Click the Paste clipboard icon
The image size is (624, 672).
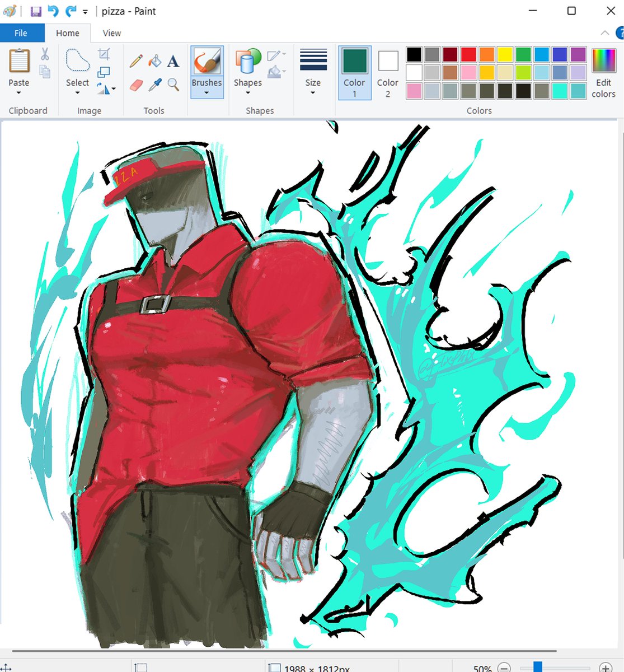(x=19, y=60)
